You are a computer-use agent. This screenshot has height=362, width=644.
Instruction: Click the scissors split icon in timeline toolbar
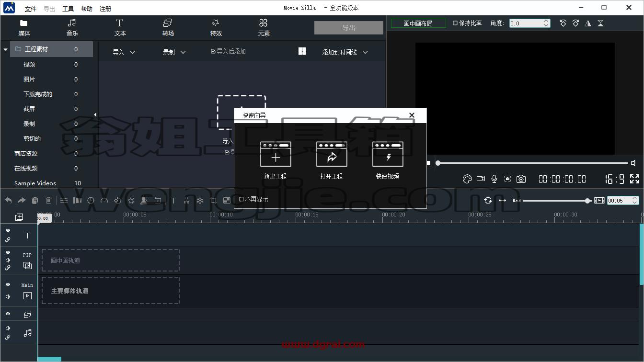tap(187, 200)
